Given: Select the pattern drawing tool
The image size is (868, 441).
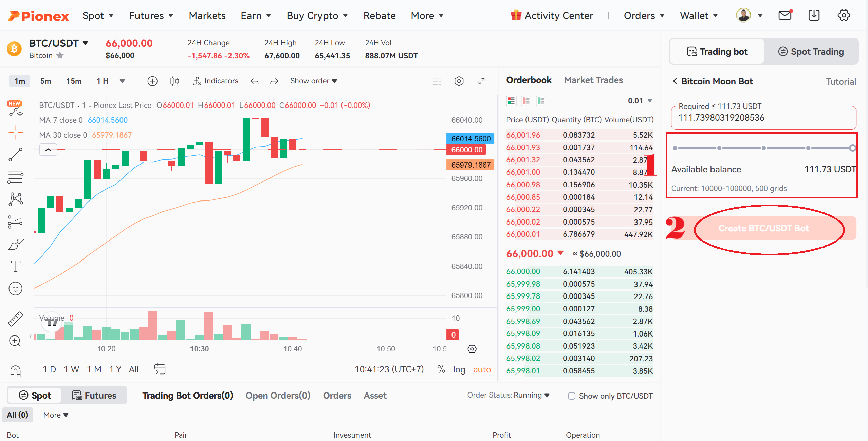Looking at the screenshot, I should click(16, 199).
